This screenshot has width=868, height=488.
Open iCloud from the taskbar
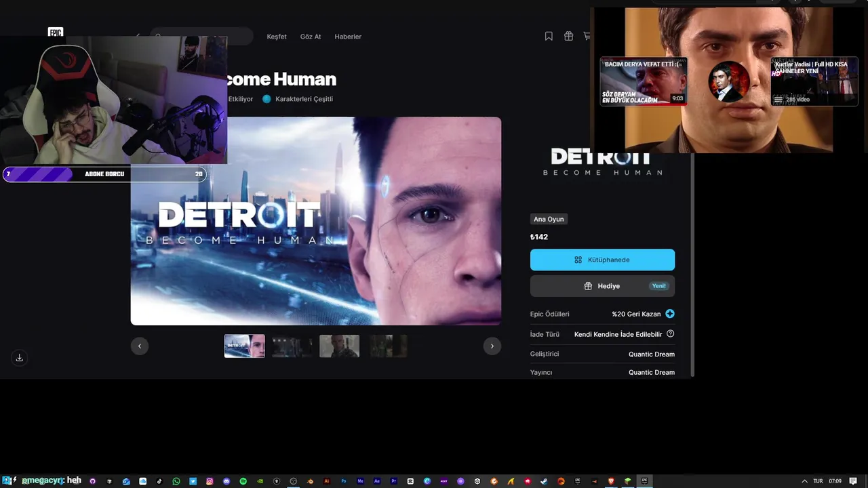(x=142, y=481)
